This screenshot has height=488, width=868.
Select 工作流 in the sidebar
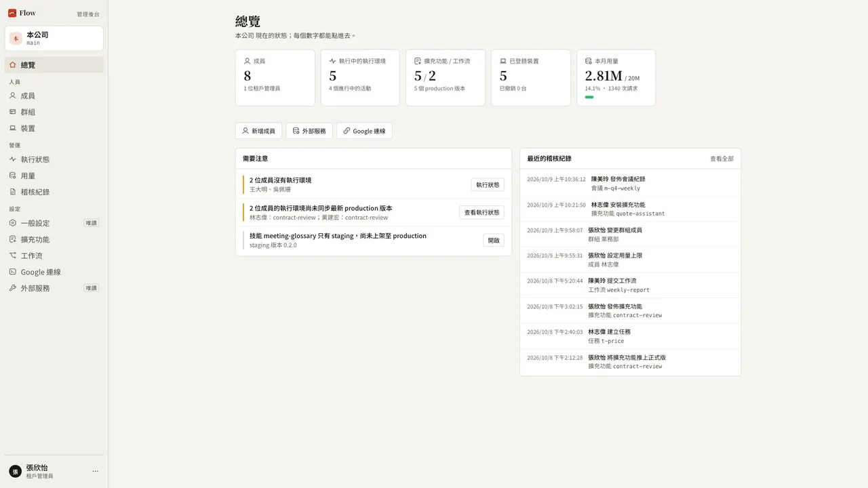click(54, 256)
